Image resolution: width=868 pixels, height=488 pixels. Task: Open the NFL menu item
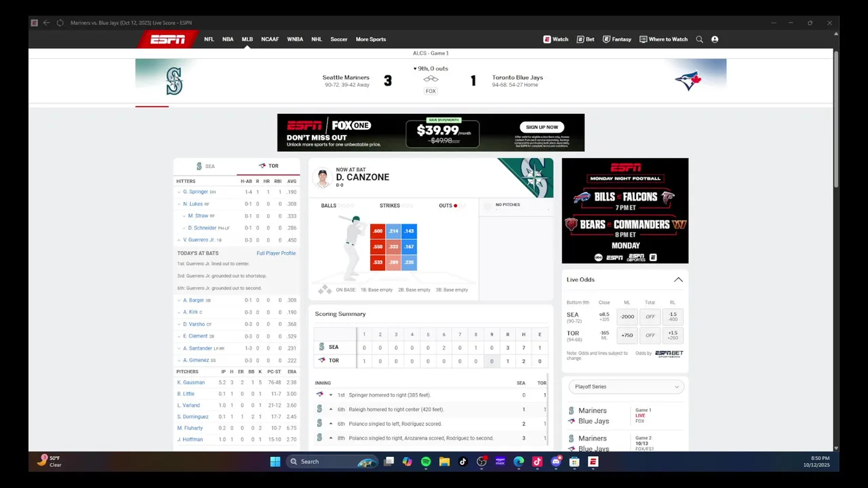(x=209, y=39)
